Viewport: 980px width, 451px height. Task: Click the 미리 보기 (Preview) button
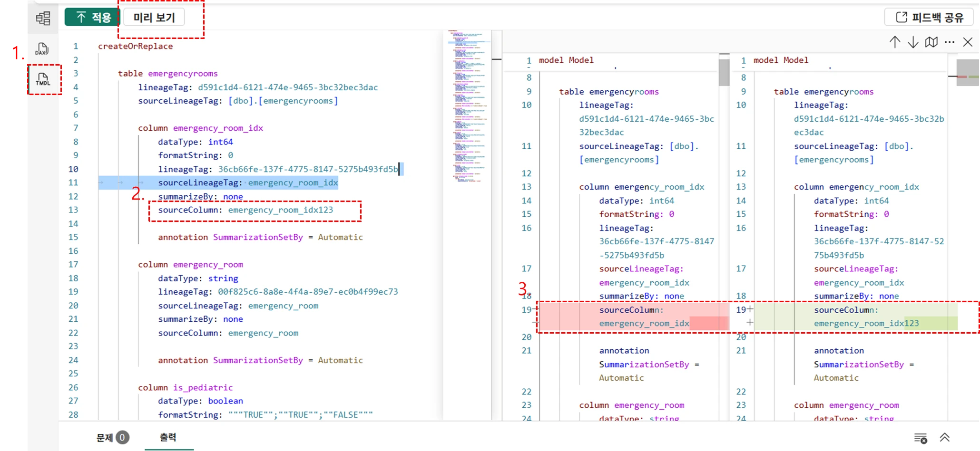tap(154, 18)
